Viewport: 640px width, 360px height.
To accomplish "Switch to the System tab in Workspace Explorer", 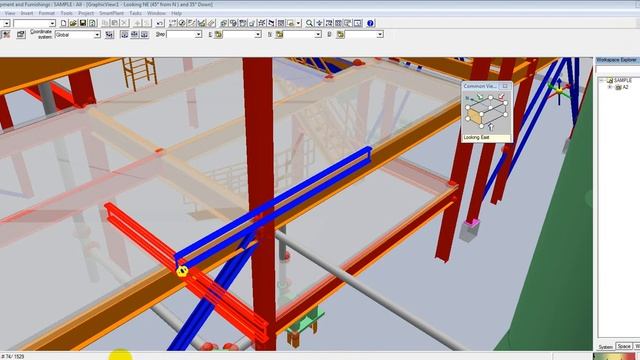I will 605,347.
